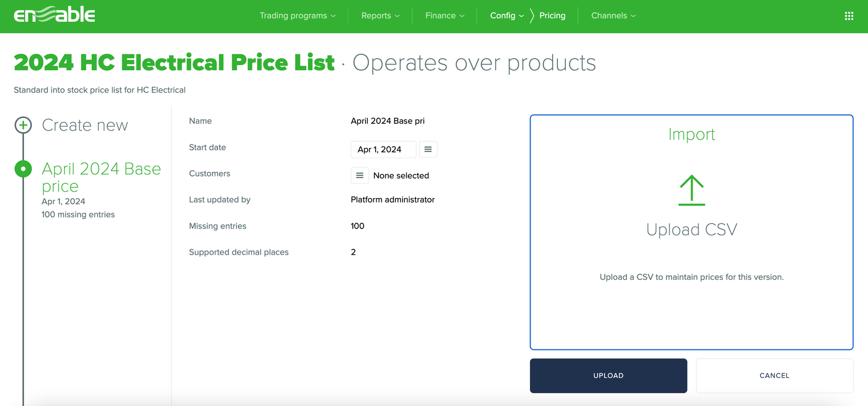Screen dimensions: 868x406
Task: Go to the Pricing breadcrumb
Action: 552,16
